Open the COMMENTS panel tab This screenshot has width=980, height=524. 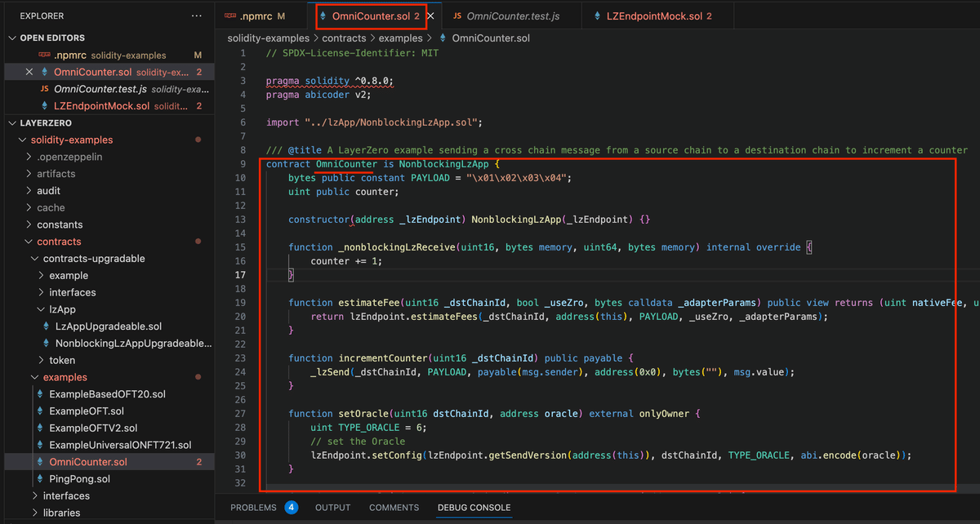coord(394,507)
